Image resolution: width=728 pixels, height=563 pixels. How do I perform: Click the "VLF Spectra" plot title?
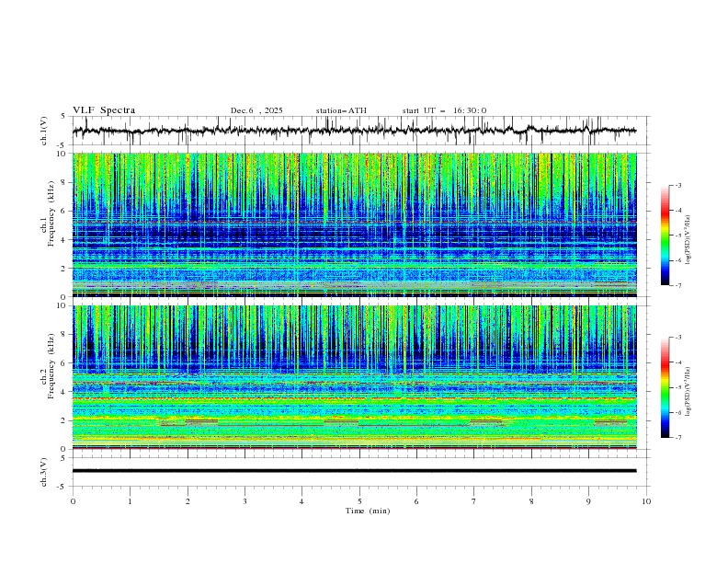click(x=104, y=110)
